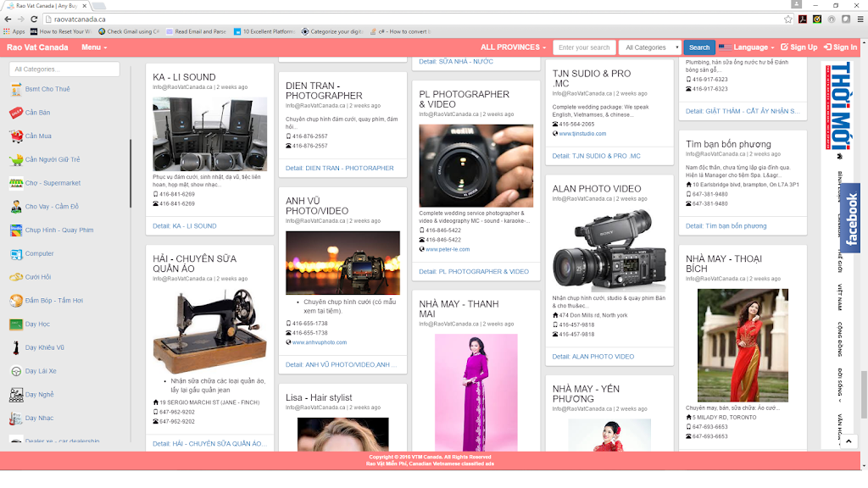Viewport: 868px width, 488px height.
Task: Open Detail: Tìm bạn bốn phương link
Action: [726, 225]
